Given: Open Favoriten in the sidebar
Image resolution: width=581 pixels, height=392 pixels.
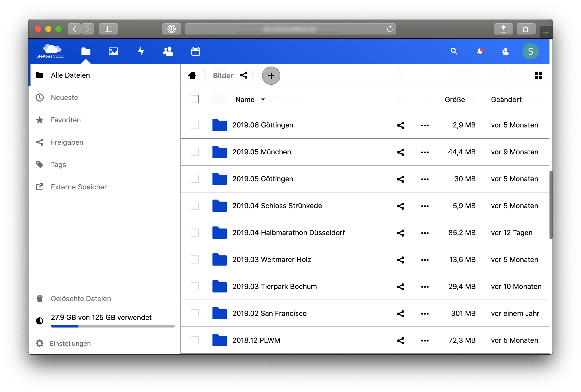Looking at the screenshot, I should (66, 120).
